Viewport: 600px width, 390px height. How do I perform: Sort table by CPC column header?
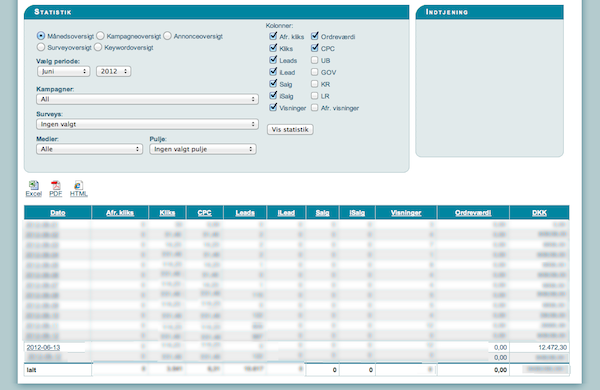point(204,213)
